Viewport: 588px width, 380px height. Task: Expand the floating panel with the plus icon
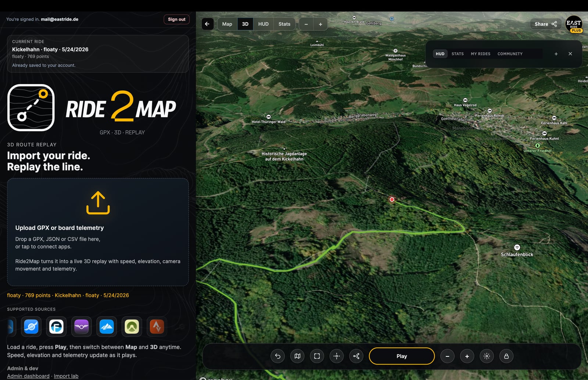(556, 54)
